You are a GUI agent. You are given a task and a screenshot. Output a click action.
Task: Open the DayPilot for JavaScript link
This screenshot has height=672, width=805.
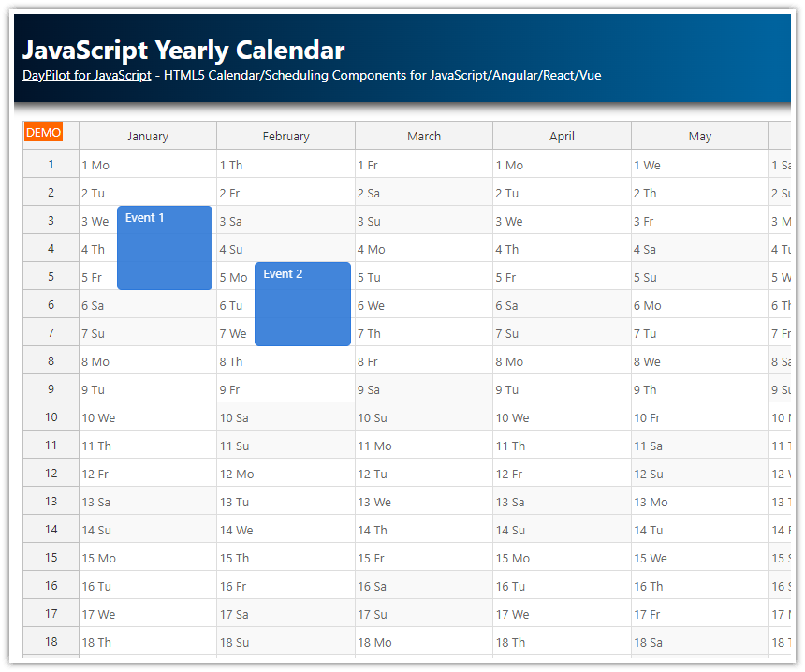(86, 76)
